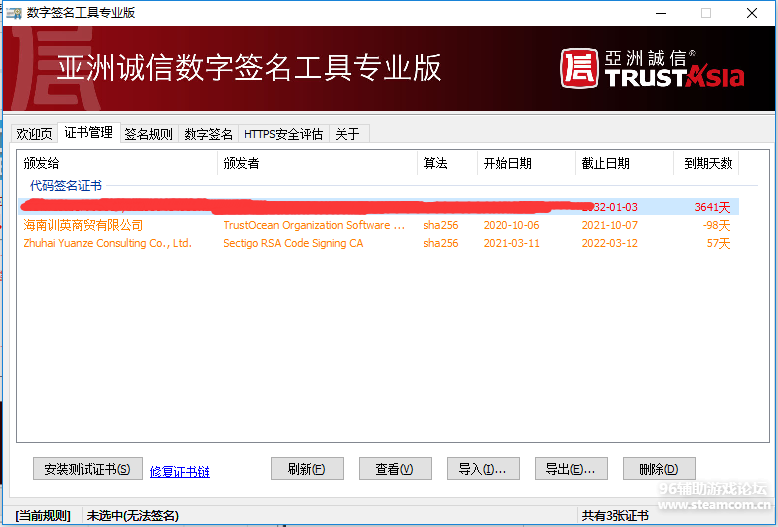Select the 关于 tab
The image size is (778, 527).
[347, 134]
